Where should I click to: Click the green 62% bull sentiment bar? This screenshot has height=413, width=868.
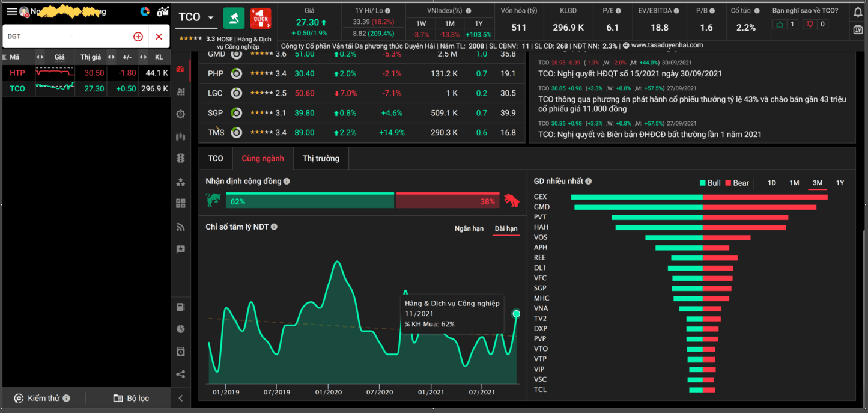pos(310,201)
